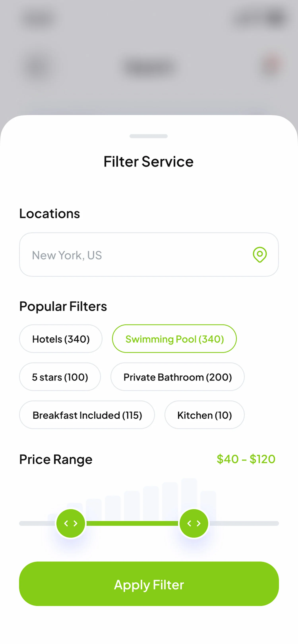
Task: Click the New York, US location field
Action: pyautogui.click(x=135, y=255)
